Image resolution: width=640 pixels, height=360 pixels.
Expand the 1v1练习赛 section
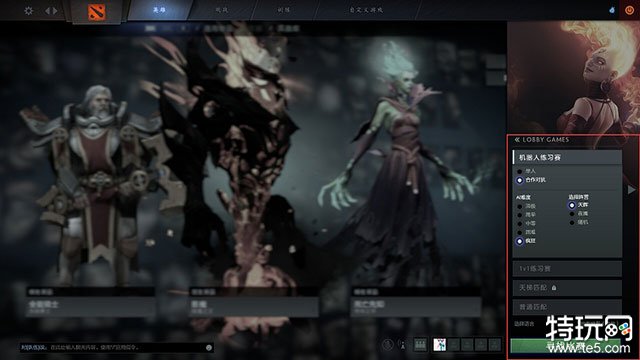(x=567, y=269)
